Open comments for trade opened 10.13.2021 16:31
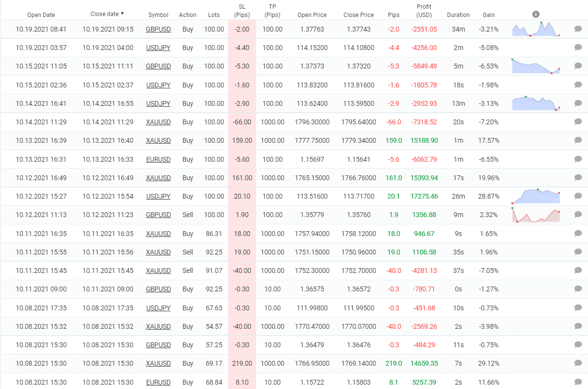Screen dimensions: 588x389 (x=578, y=159)
